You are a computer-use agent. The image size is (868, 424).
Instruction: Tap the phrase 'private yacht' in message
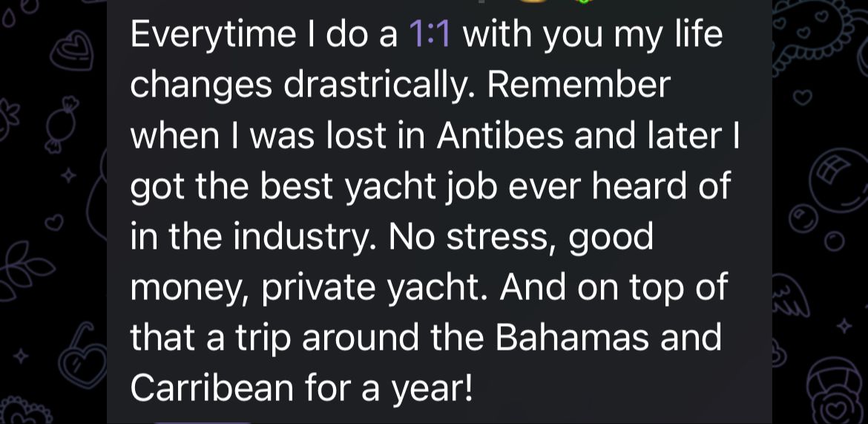372,287
